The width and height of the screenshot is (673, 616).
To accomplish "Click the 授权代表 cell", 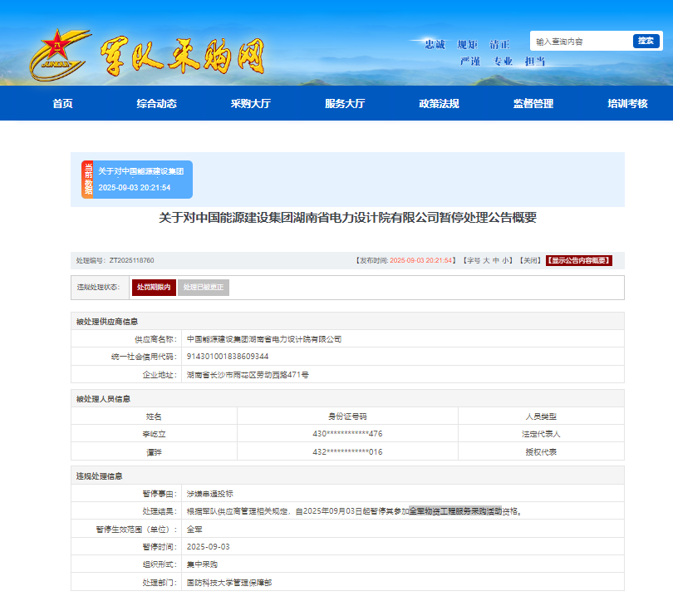I will pos(541,452).
